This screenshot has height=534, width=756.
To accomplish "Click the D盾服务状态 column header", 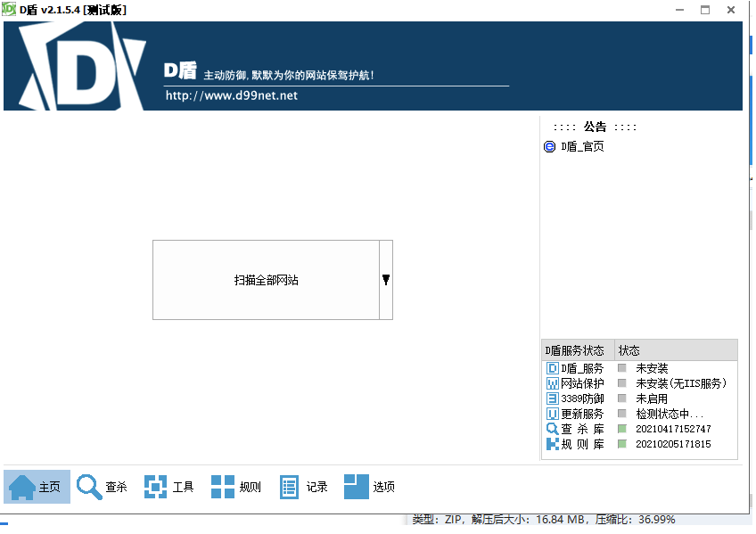I will (x=579, y=351).
